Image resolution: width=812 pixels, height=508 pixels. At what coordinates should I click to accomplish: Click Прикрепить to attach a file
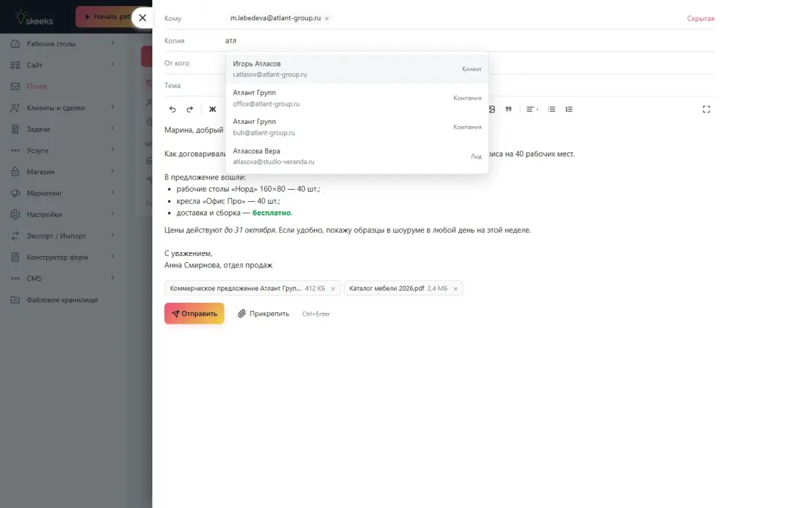[263, 314]
